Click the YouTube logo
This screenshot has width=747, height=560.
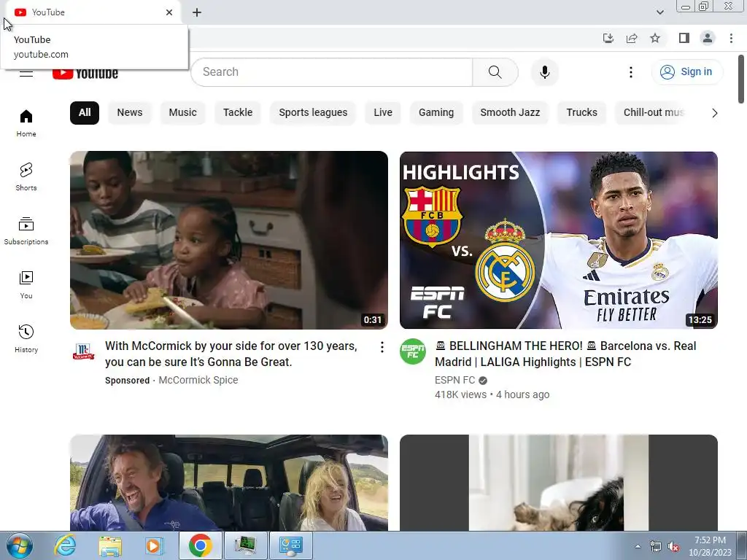(85, 74)
